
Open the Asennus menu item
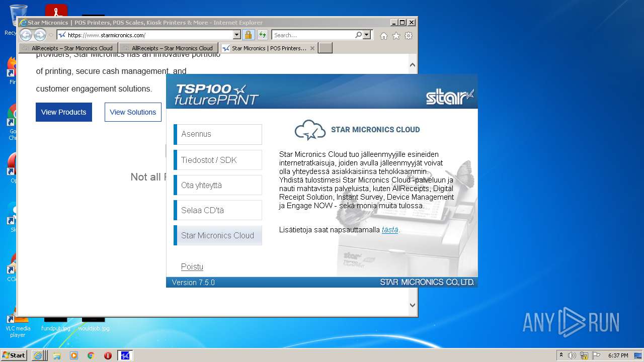pos(218,134)
